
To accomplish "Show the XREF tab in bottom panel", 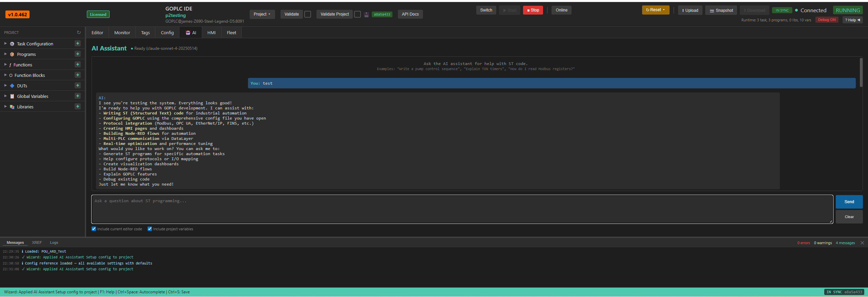I will click(x=37, y=242).
